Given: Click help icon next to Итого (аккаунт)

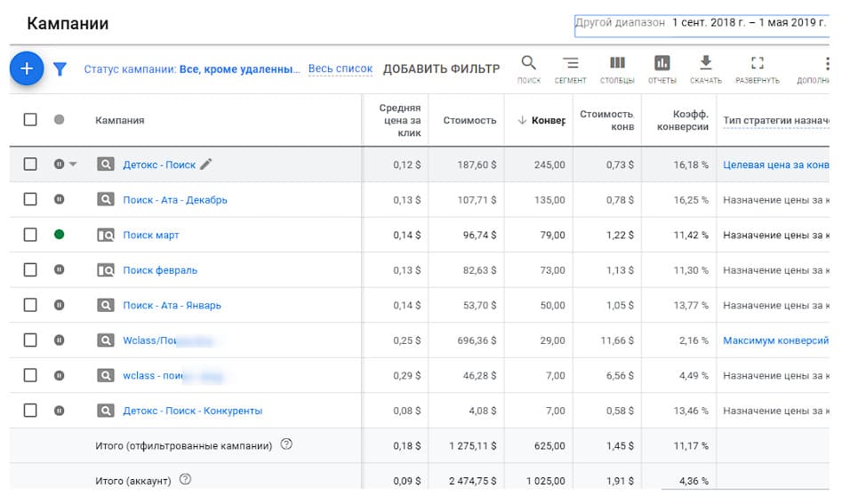Looking at the screenshot, I should click(x=185, y=479).
